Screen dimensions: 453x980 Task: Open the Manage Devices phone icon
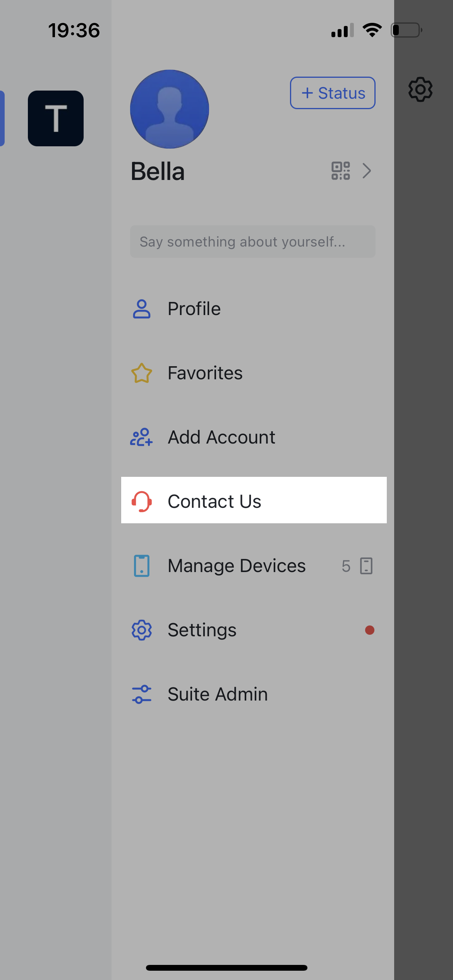tap(141, 565)
